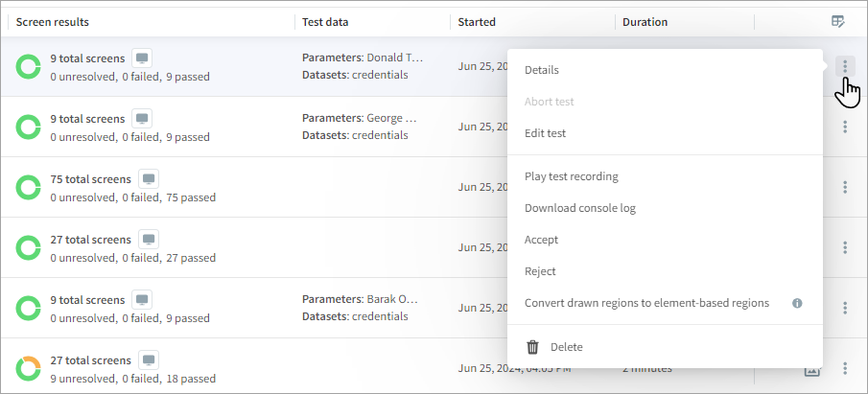Select Details from the context menu
The height and width of the screenshot is (394, 868).
[542, 70]
